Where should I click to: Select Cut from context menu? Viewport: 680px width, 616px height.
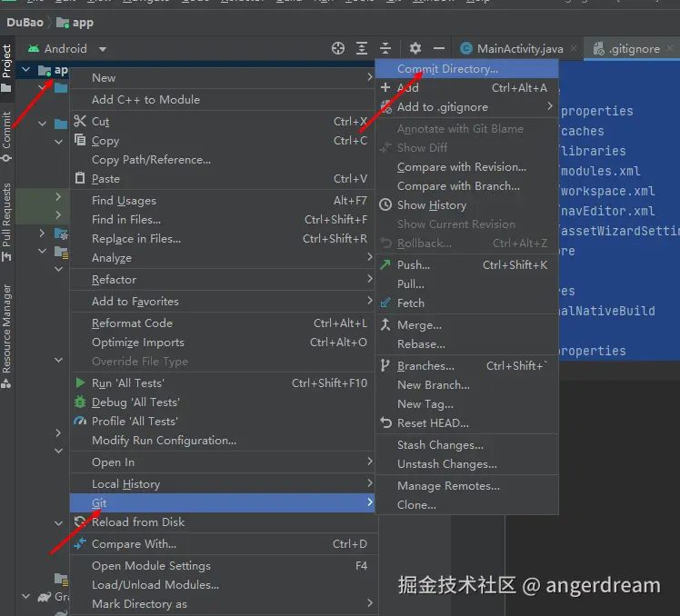pos(222,122)
